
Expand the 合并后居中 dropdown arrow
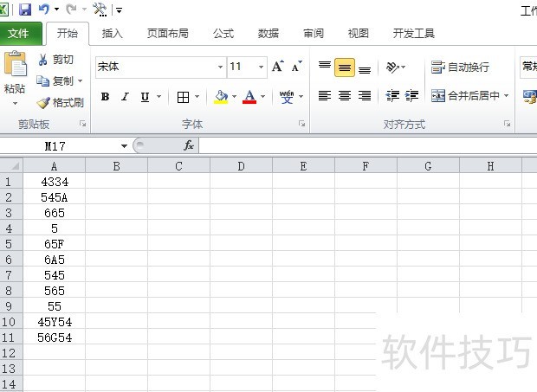pyautogui.click(x=506, y=96)
